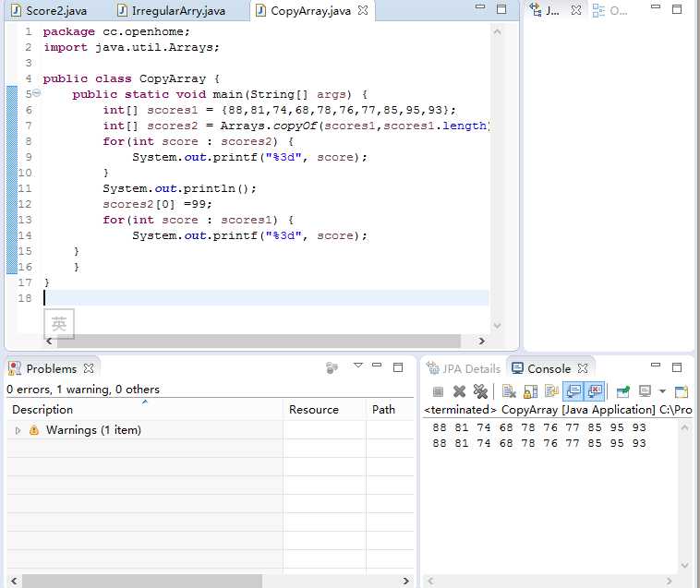Click second console output line of scores

(x=539, y=443)
